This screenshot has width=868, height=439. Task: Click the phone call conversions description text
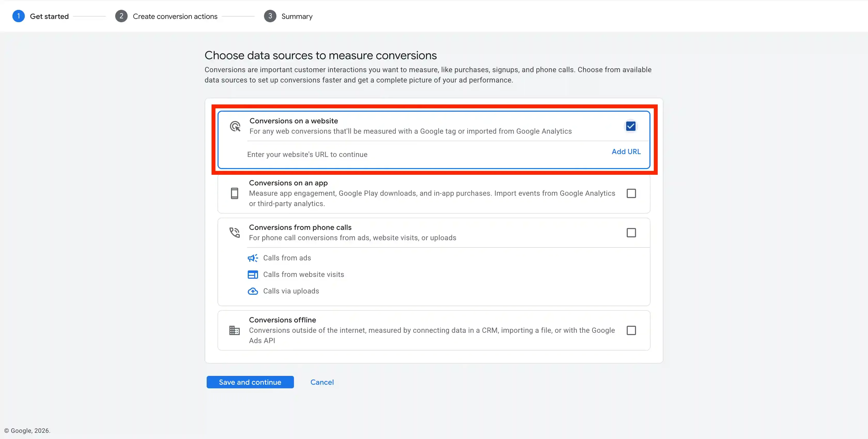[352, 238]
